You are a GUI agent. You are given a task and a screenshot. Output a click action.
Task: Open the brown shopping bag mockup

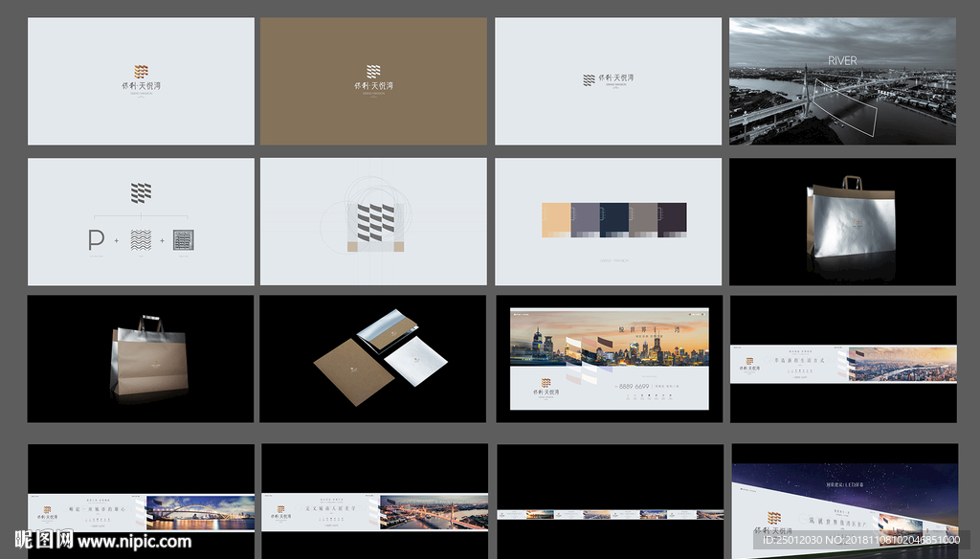141,359
